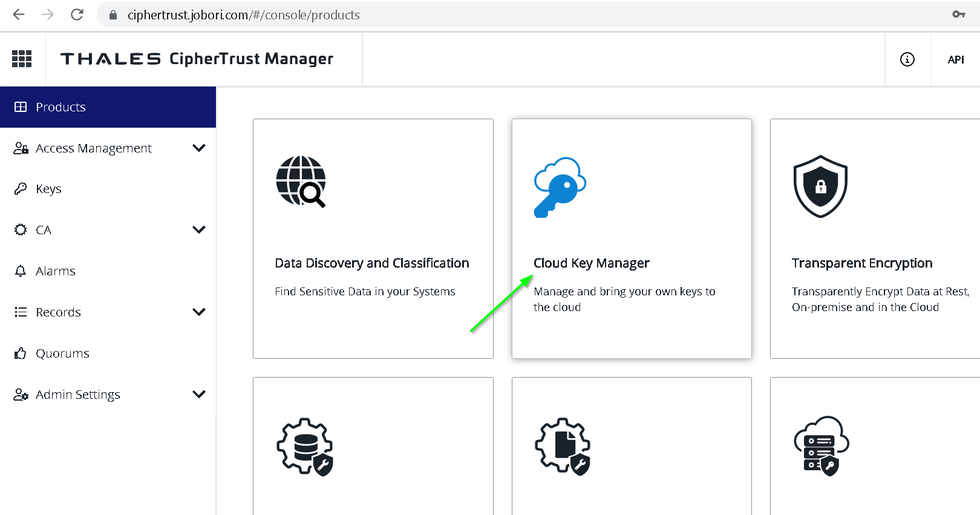This screenshot has width=980, height=515.
Task: Open the app switcher grid icon
Action: (22, 59)
